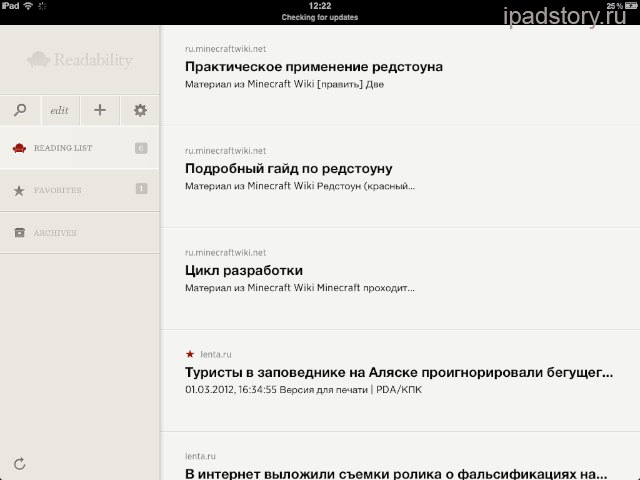Viewport: 640px width, 480px height.
Task: Click the Favorites star icon
Action: pos(19,191)
